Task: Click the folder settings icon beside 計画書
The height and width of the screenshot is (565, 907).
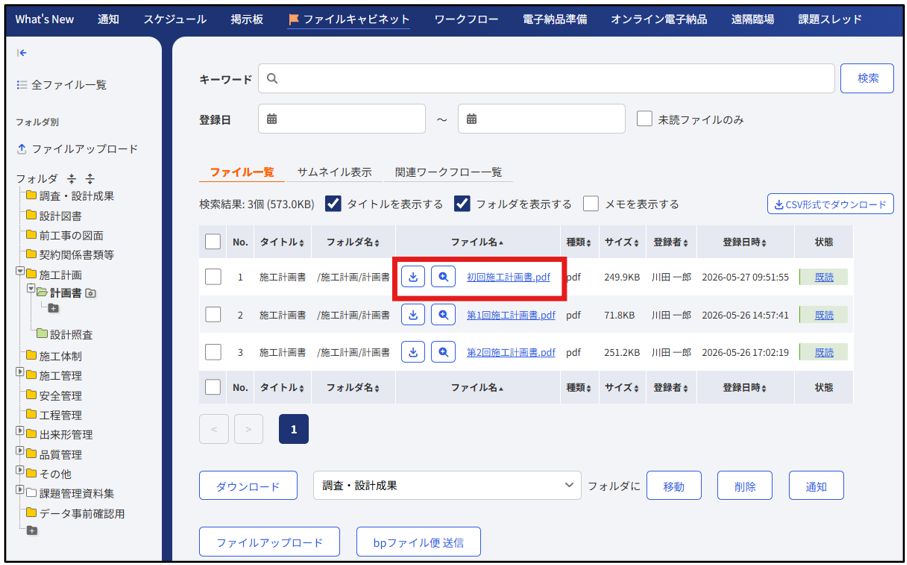Action: click(x=91, y=293)
